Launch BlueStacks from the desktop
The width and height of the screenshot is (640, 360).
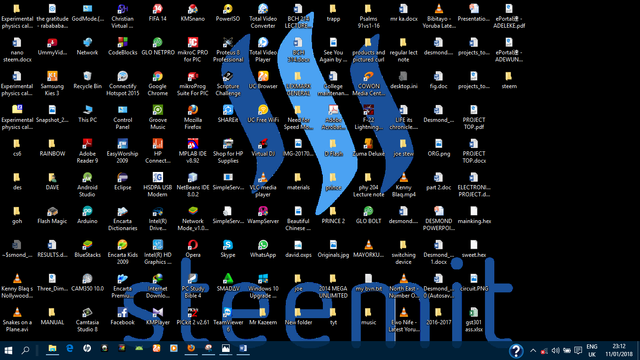(87, 249)
